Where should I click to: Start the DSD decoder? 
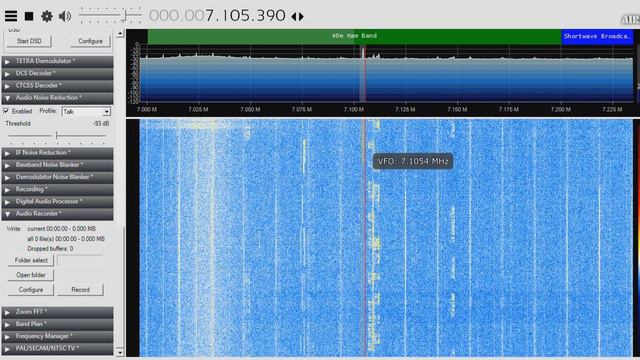click(29, 41)
